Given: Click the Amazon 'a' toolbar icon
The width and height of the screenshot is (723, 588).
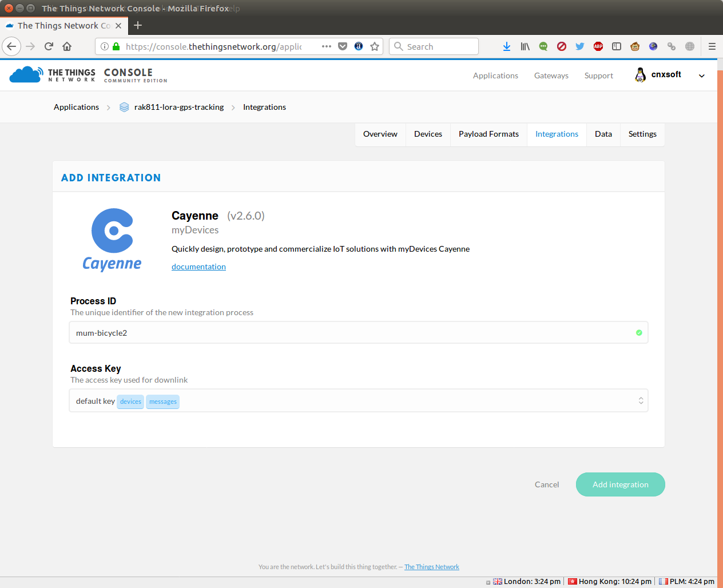Looking at the screenshot, I should (359, 46).
